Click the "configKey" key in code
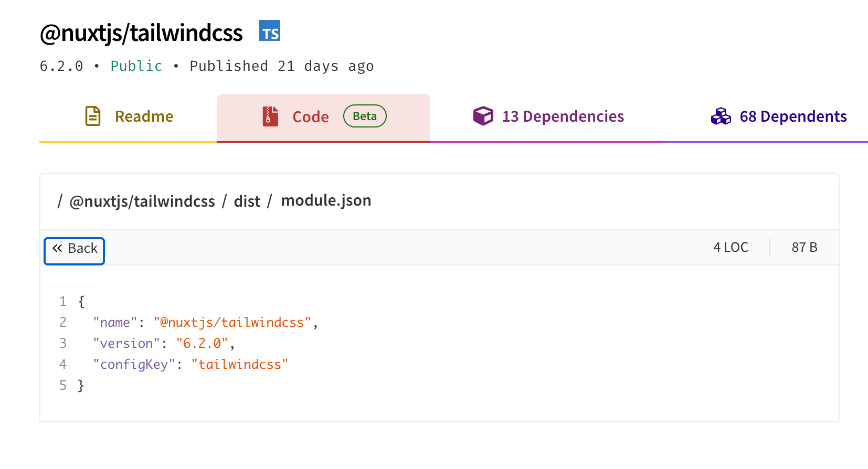The width and height of the screenshot is (868, 469). coord(134,364)
